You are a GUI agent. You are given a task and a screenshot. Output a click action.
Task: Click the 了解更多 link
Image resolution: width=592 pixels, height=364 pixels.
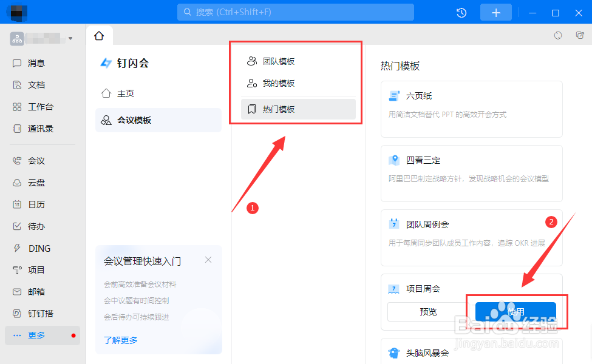pos(120,340)
